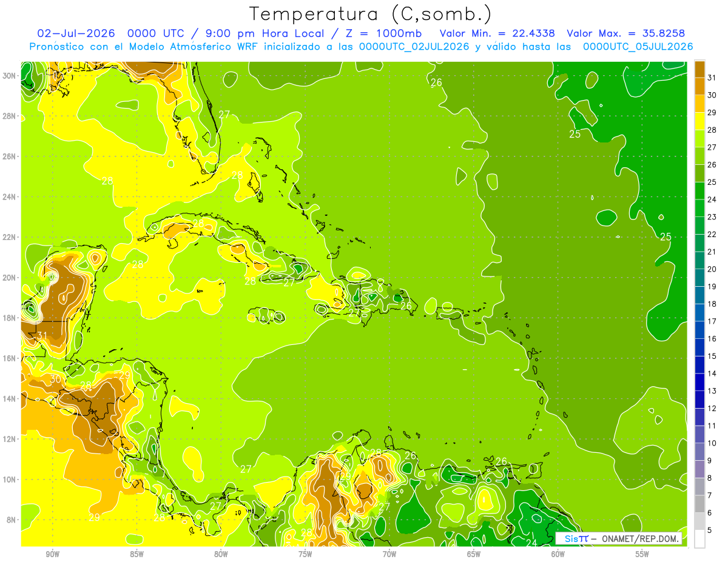This screenshot has height=562, width=728.
Task: Click the "26N" latitude axis label
Action: tap(8, 156)
